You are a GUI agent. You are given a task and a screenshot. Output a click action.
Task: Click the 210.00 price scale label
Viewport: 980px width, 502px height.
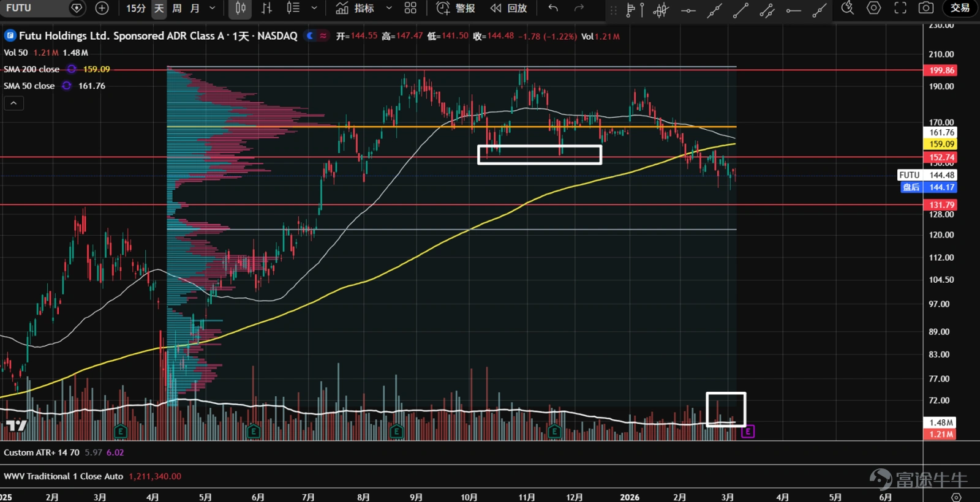tap(941, 54)
